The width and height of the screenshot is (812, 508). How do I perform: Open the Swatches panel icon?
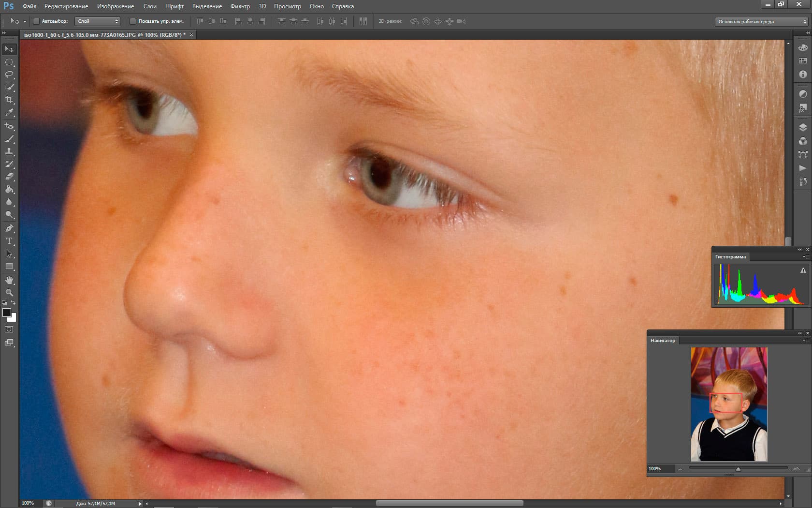pyautogui.click(x=803, y=61)
